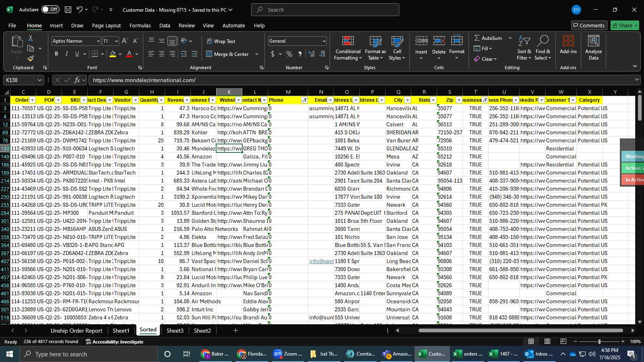
Task: Apply comma style format
Action: pos(300,54)
